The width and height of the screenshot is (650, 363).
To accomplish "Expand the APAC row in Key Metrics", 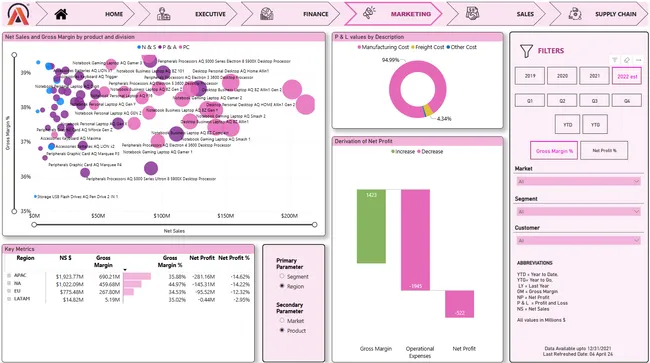I will [x=9, y=276].
